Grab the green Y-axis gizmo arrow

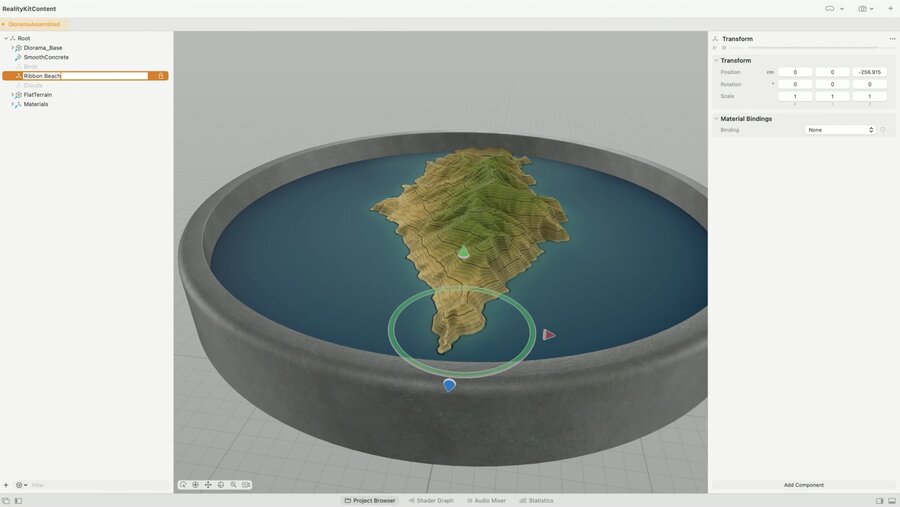pyautogui.click(x=464, y=251)
